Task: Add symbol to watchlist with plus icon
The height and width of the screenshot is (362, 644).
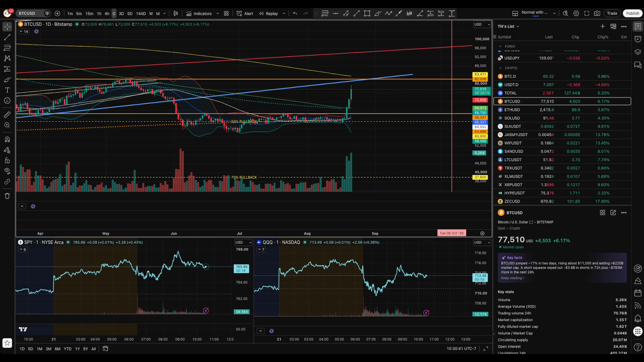Action: click(x=603, y=26)
